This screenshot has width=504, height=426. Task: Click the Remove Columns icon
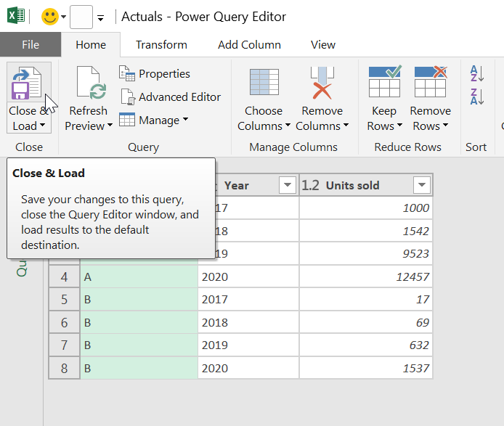click(322, 82)
